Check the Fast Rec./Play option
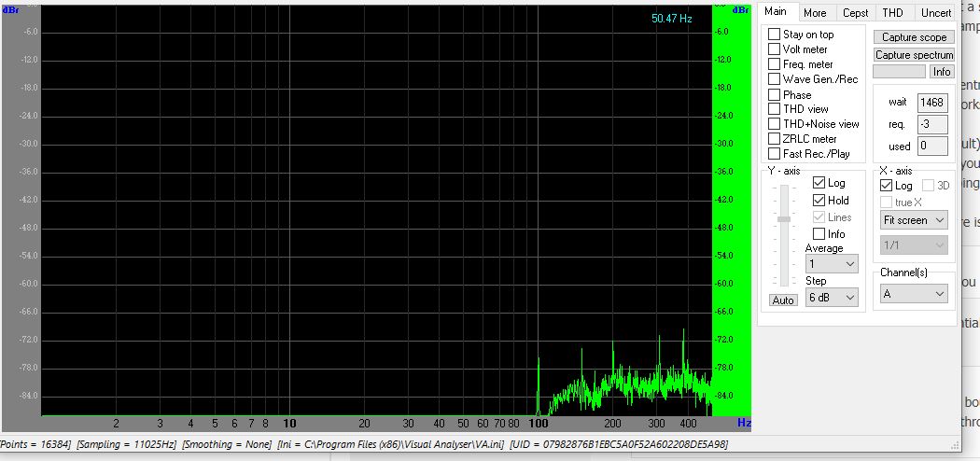The image size is (980, 461). pos(774,154)
